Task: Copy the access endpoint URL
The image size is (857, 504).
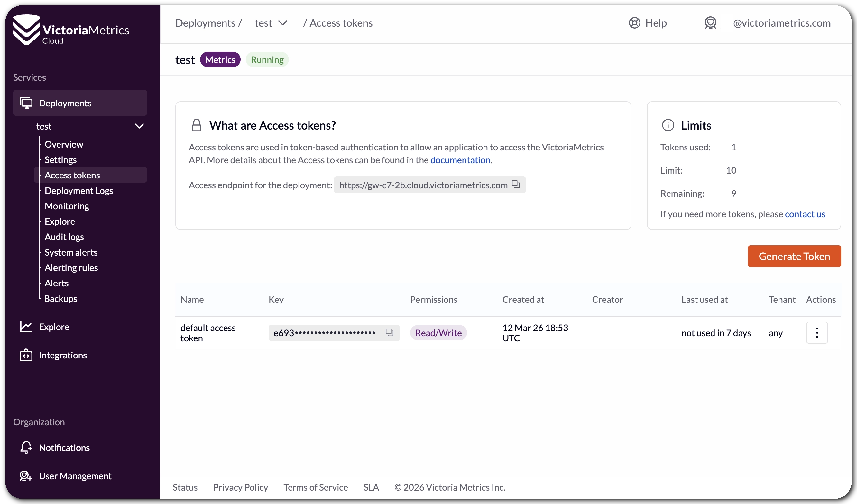Action: pos(516,184)
